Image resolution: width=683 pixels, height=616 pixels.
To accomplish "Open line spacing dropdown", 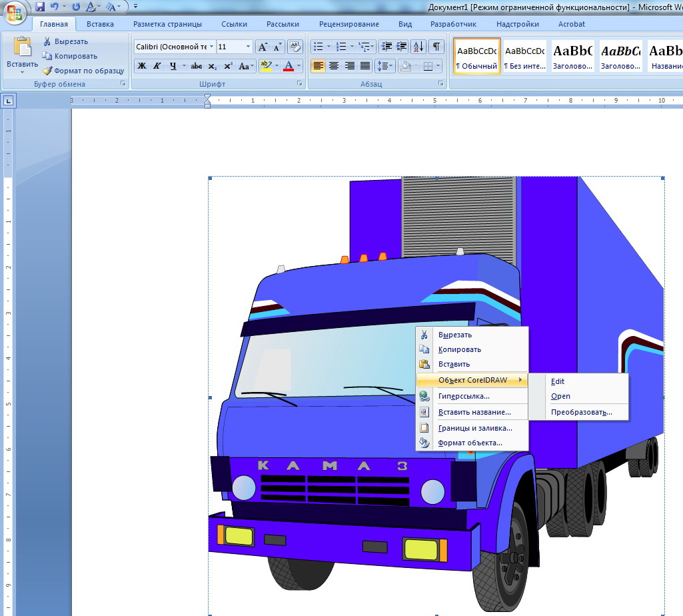I will [x=384, y=66].
